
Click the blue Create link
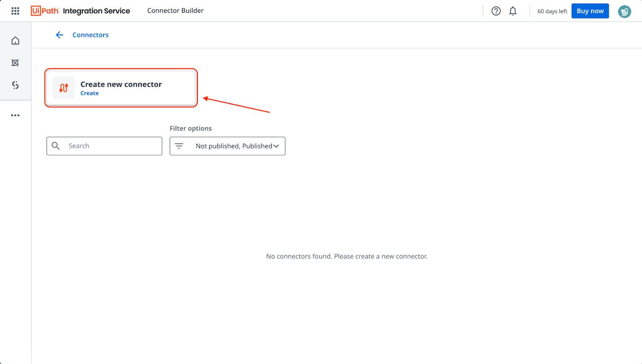click(x=89, y=93)
